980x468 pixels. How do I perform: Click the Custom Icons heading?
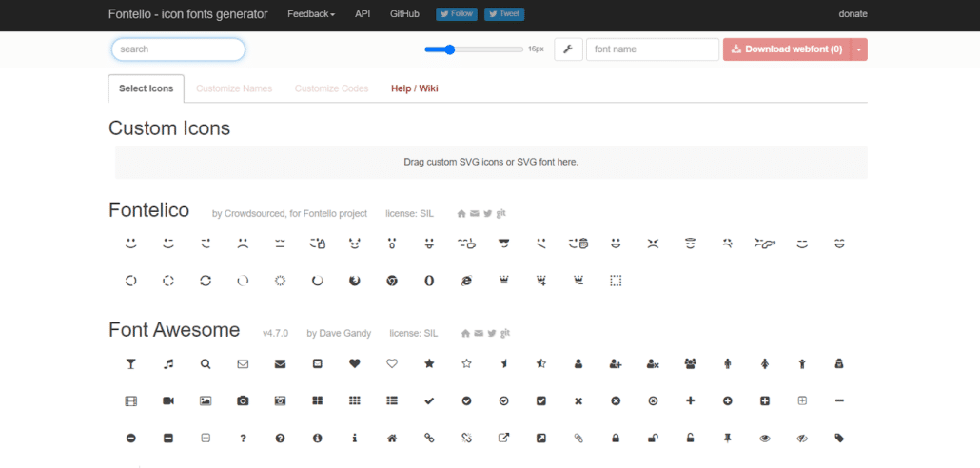(169, 128)
